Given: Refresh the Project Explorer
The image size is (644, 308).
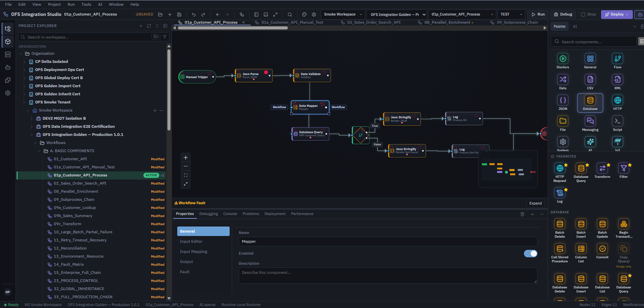Looking at the screenshot, I should (149, 26).
